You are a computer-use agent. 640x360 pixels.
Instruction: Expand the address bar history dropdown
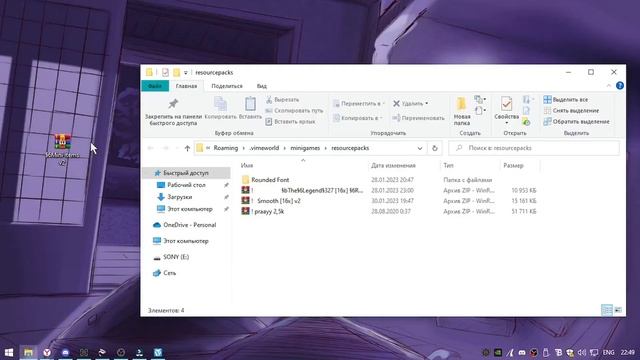[x=420, y=148]
